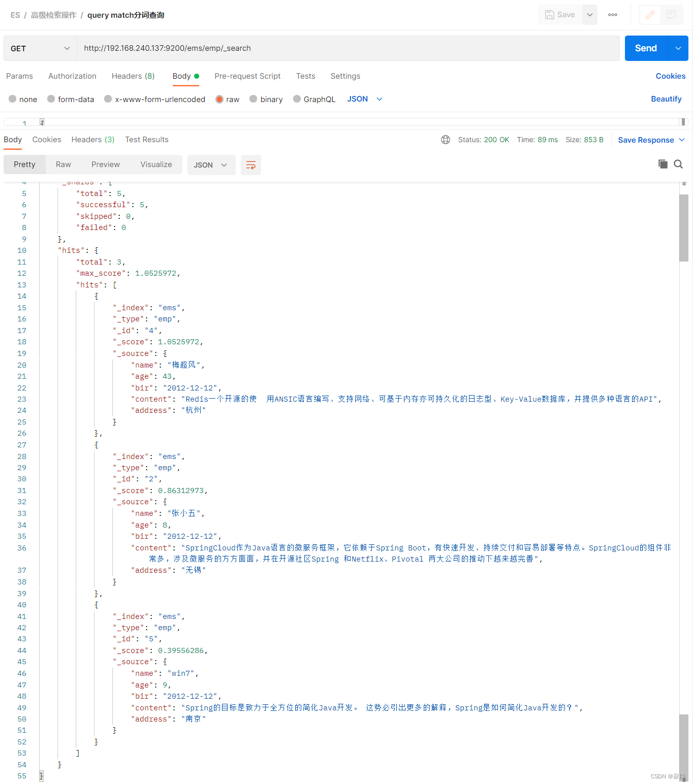
Task: Send the request
Action: coord(646,48)
